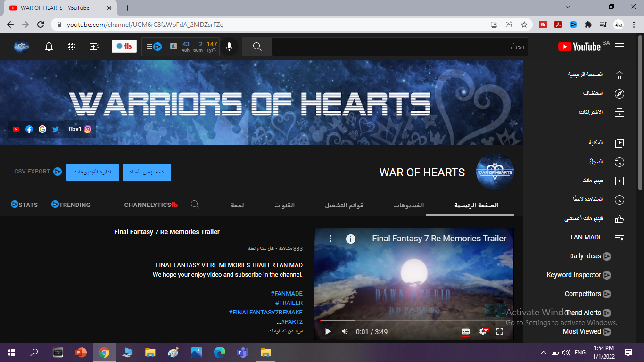Play the Final Fantasy 7 trailer
This screenshot has width=644, height=362.
(x=328, y=331)
